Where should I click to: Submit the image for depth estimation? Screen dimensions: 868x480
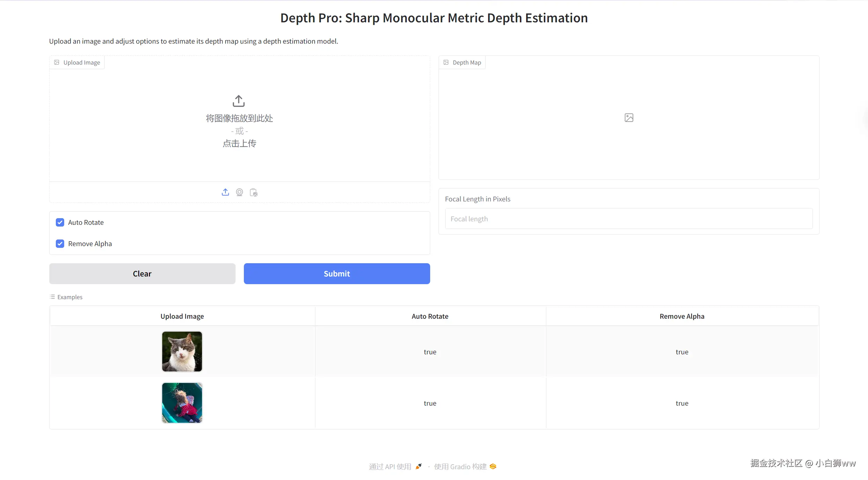point(337,274)
